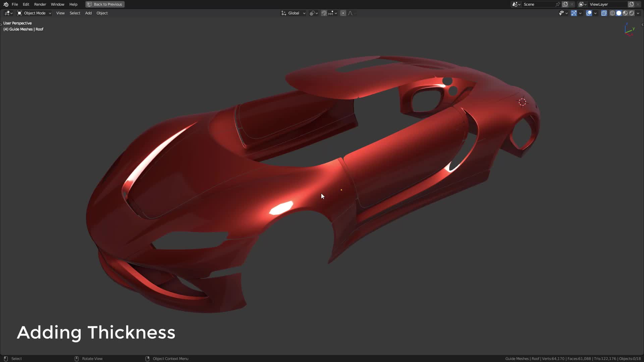This screenshot has width=644, height=362.
Task: Open the shading options dropdown
Action: point(638,13)
